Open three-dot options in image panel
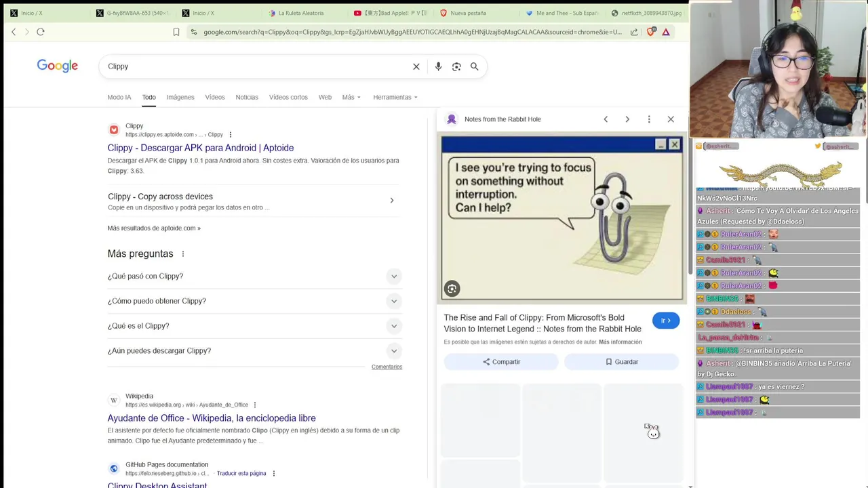This screenshot has height=488, width=868. point(649,119)
